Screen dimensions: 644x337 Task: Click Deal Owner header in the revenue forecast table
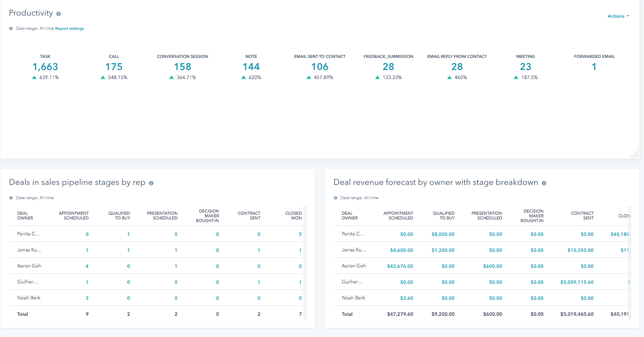tap(350, 216)
